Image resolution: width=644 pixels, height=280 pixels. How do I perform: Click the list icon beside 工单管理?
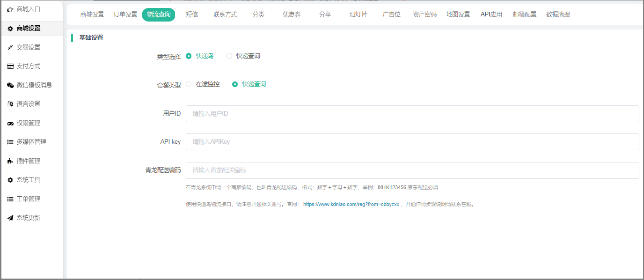(x=10, y=199)
